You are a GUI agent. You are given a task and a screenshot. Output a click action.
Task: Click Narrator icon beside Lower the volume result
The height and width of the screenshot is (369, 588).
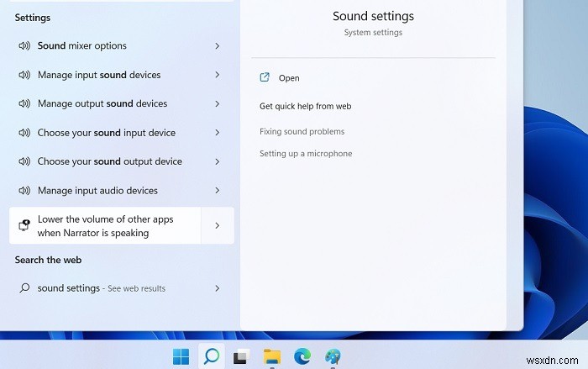point(24,225)
